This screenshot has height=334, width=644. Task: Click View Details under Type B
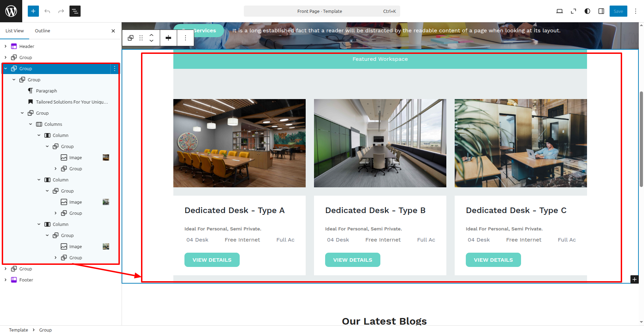[x=353, y=260]
